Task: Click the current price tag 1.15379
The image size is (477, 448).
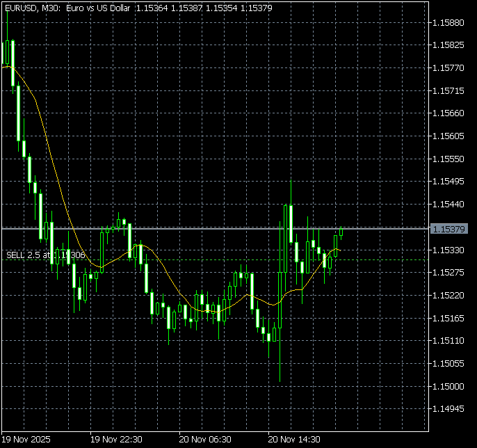Action: [x=449, y=229]
